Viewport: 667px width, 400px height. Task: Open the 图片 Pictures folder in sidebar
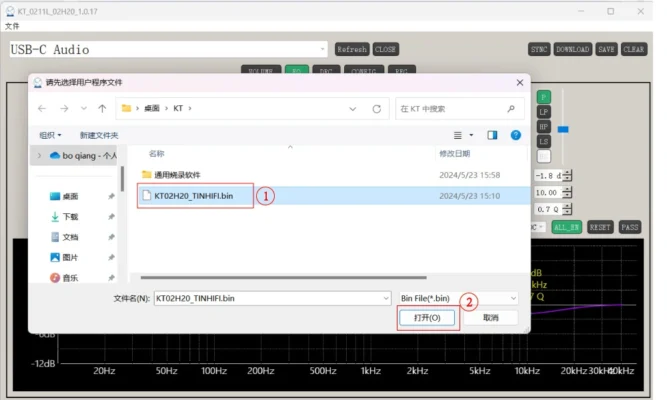70,258
